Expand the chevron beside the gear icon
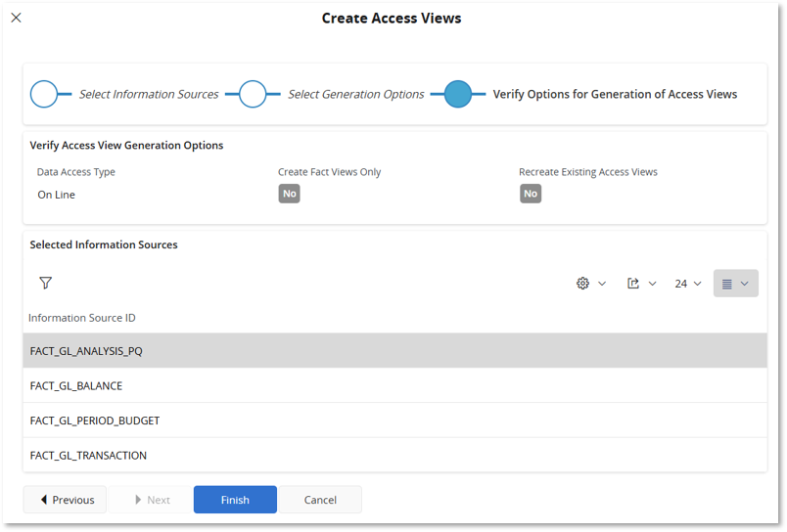Image resolution: width=787 pixels, height=532 pixels. [x=602, y=284]
